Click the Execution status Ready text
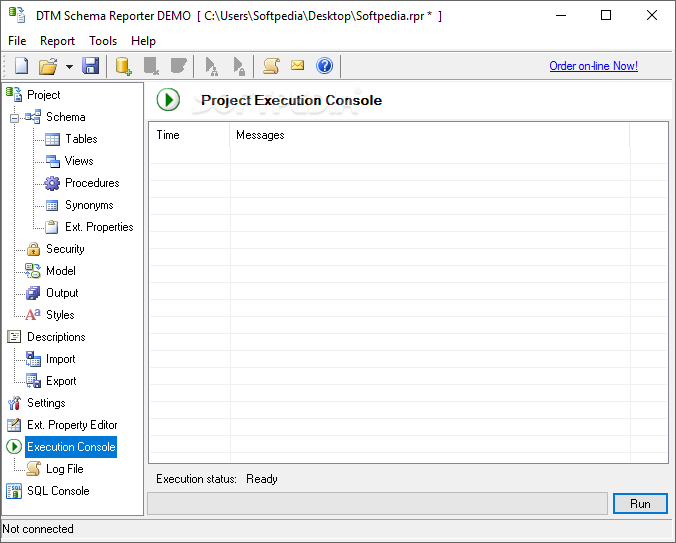The height and width of the screenshot is (543, 676). [x=262, y=479]
